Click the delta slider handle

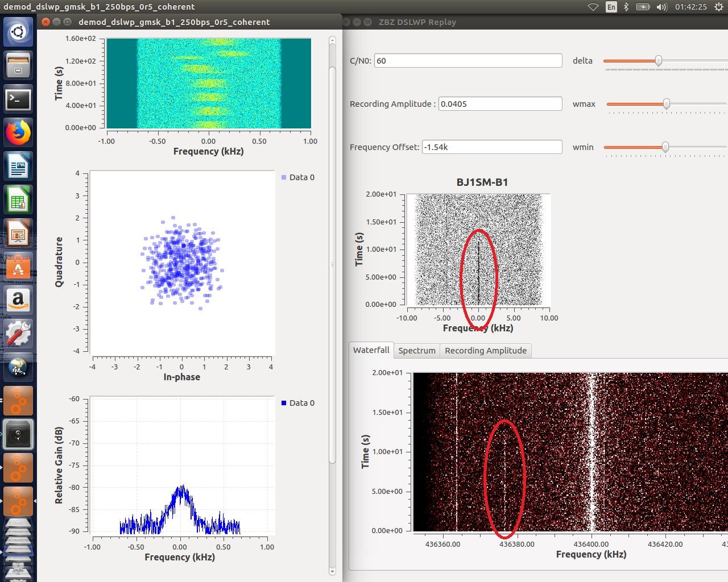pyautogui.click(x=659, y=61)
